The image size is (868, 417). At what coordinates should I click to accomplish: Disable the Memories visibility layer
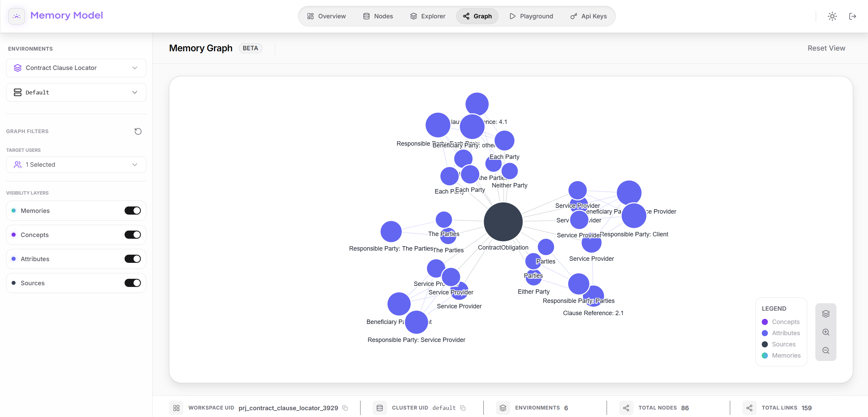[x=132, y=211]
